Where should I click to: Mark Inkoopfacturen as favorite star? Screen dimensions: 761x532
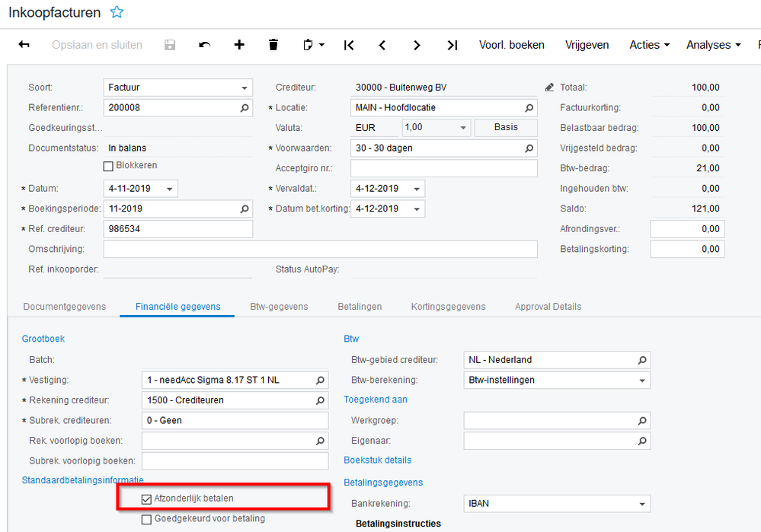pos(117,12)
